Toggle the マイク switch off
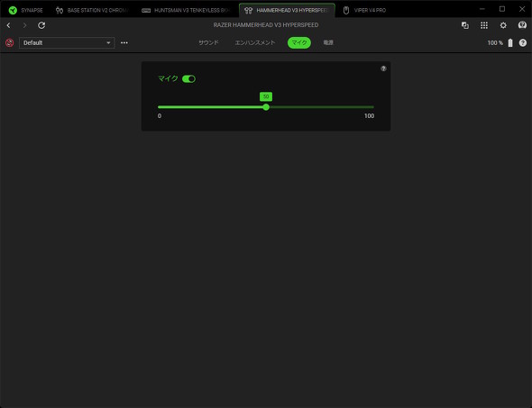532x408 pixels. click(188, 79)
